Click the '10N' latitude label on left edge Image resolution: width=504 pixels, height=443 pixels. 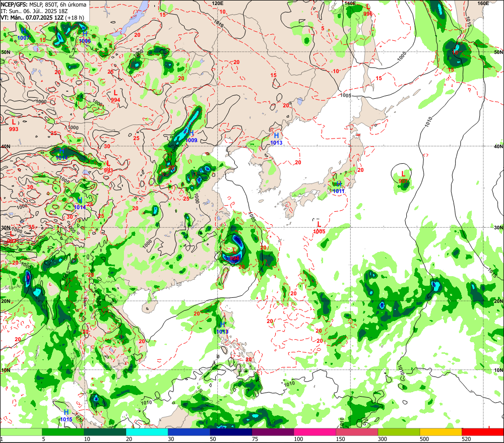tap(6, 370)
